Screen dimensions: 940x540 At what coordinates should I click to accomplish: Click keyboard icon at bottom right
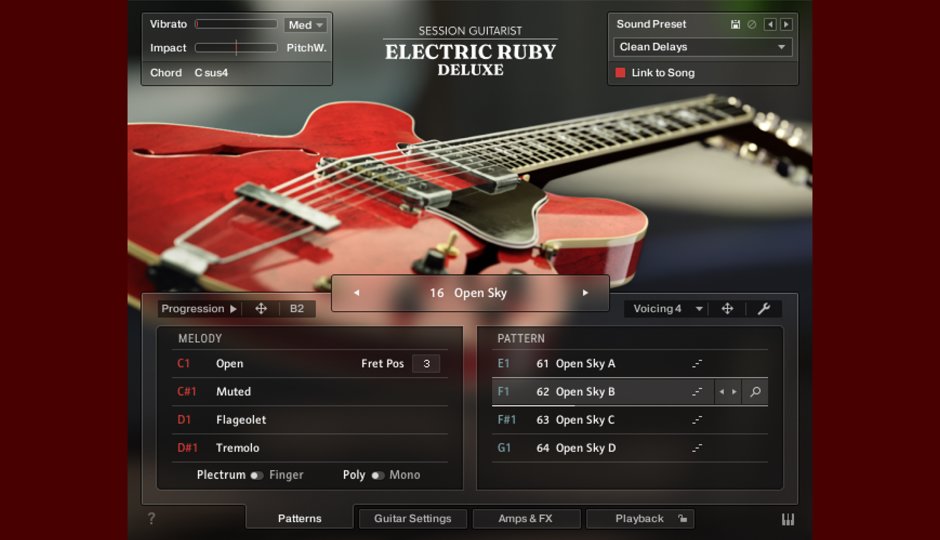pos(788,520)
